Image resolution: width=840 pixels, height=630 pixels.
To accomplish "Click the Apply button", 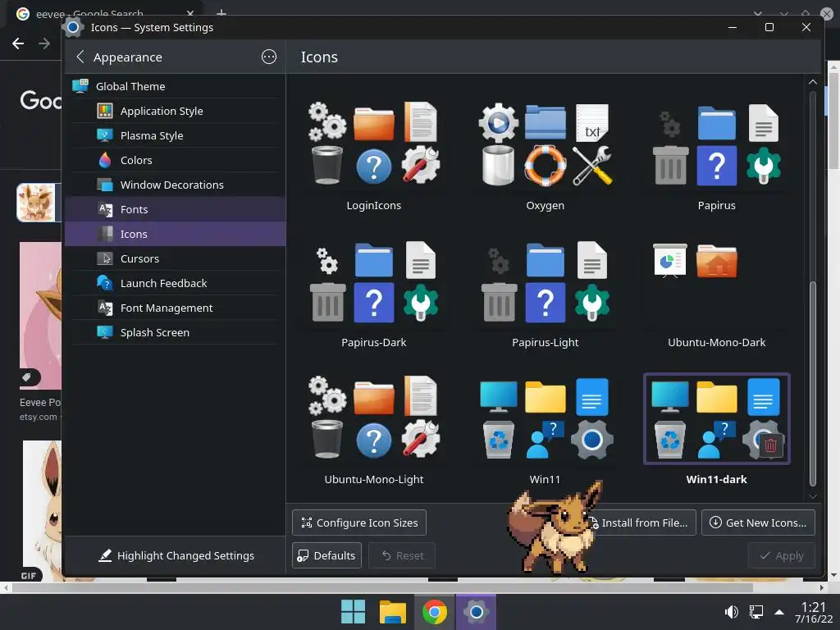I will [x=781, y=555].
